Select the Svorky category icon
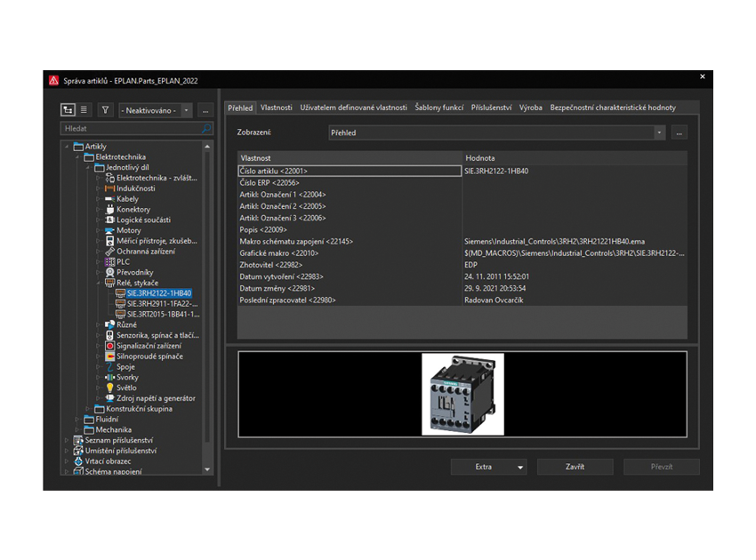 [x=110, y=378]
